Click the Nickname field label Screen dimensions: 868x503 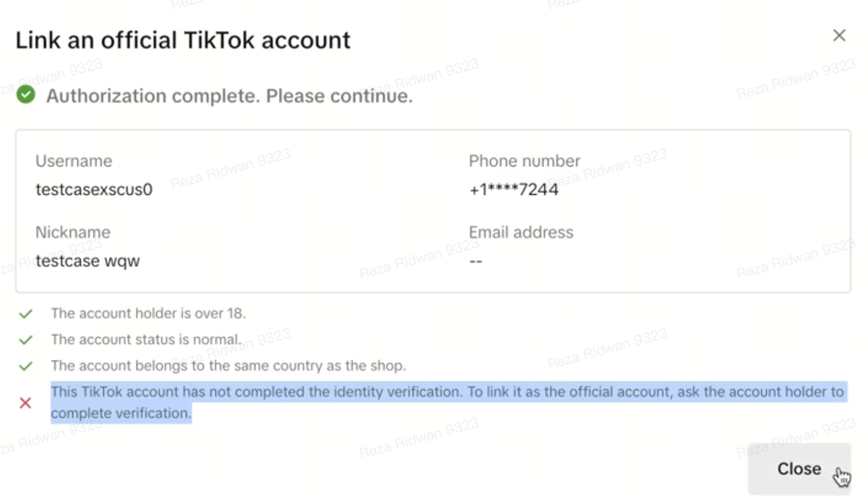(72, 232)
